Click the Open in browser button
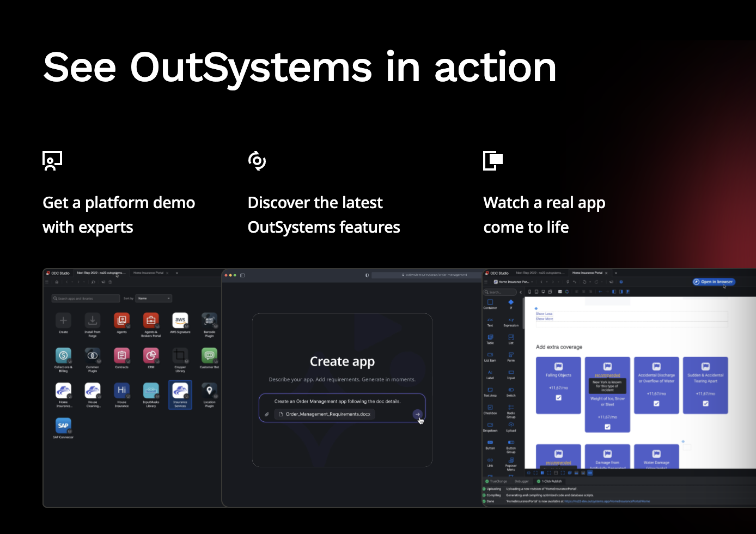The height and width of the screenshot is (534, 756). (x=714, y=282)
